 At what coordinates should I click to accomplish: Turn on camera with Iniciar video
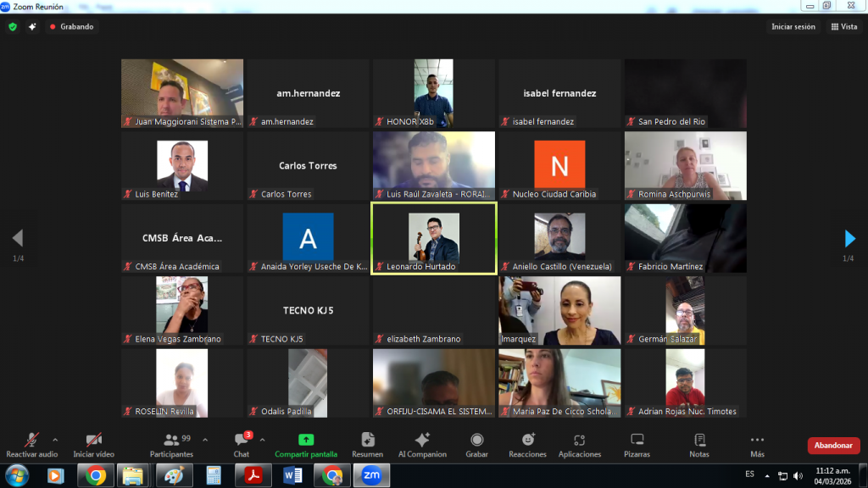93,445
